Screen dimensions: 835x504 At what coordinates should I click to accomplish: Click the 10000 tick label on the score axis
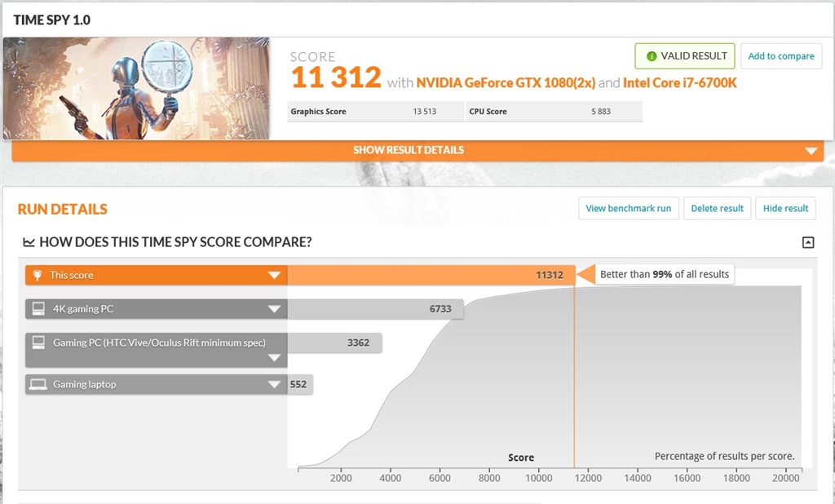[538, 478]
